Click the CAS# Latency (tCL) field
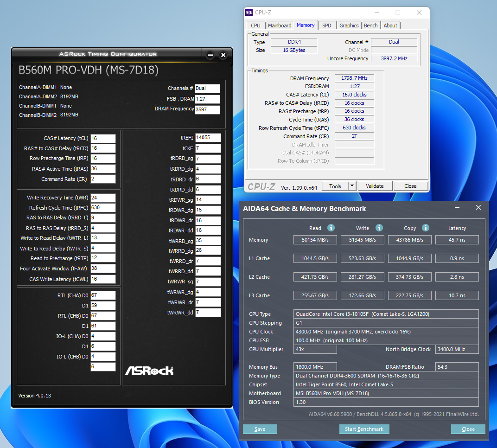 102,139
